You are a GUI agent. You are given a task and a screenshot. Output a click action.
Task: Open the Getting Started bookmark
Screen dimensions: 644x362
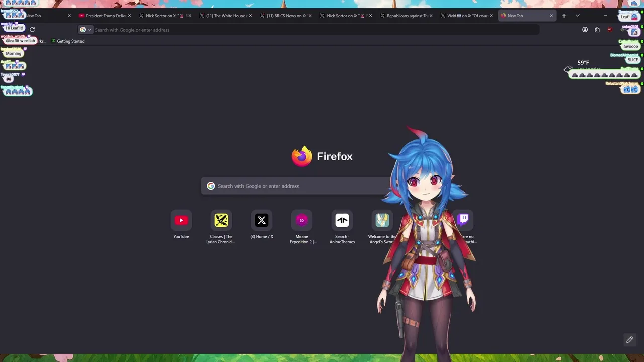click(67, 41)
